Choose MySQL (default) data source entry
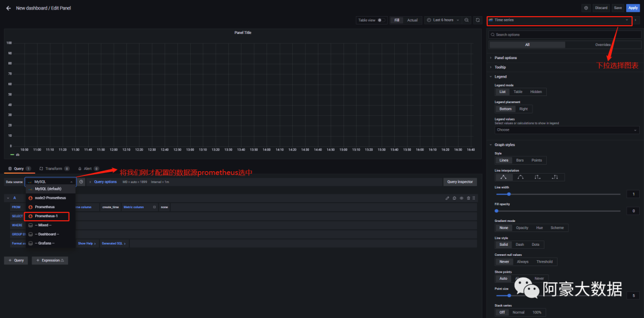Image resolution: width=644 pixels, height=318 pixels. point(51,189)
